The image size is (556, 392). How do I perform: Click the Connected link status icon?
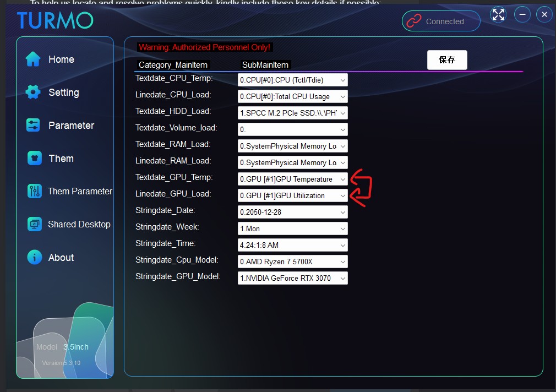tap(413, 21)
